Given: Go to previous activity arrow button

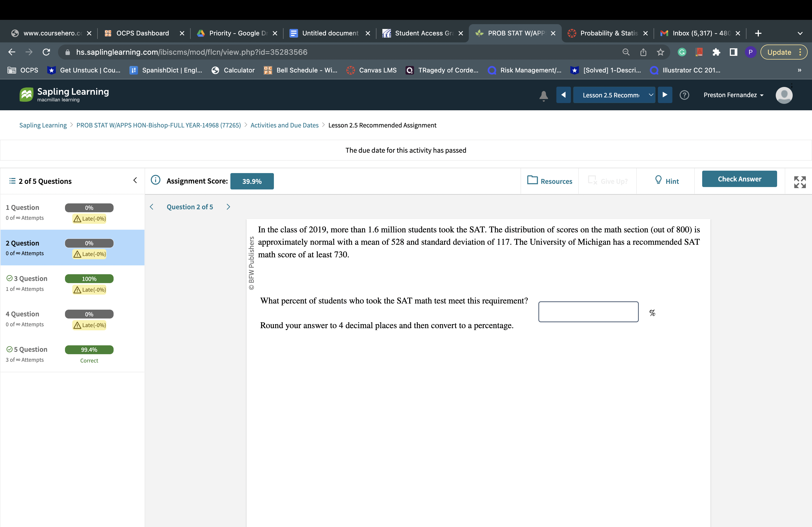Looking at the screenshot, I should (563, 95).
